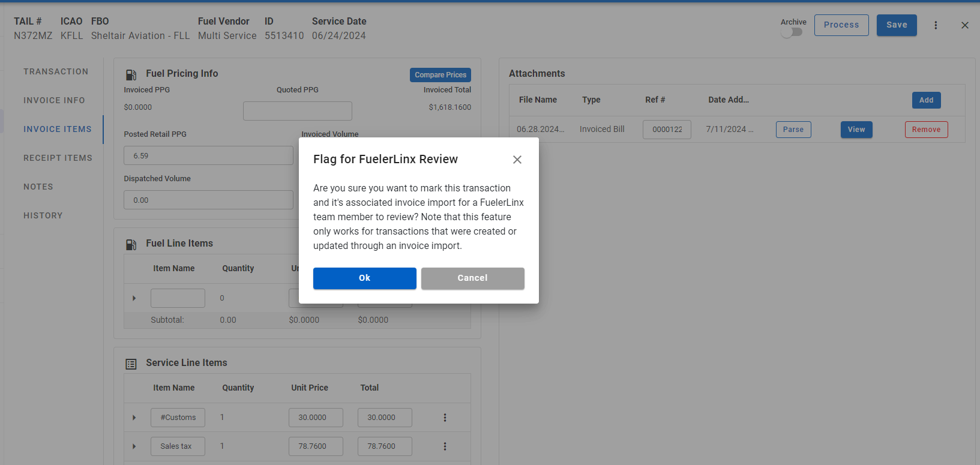Edit the #Customs unit price field

(316, 418)
